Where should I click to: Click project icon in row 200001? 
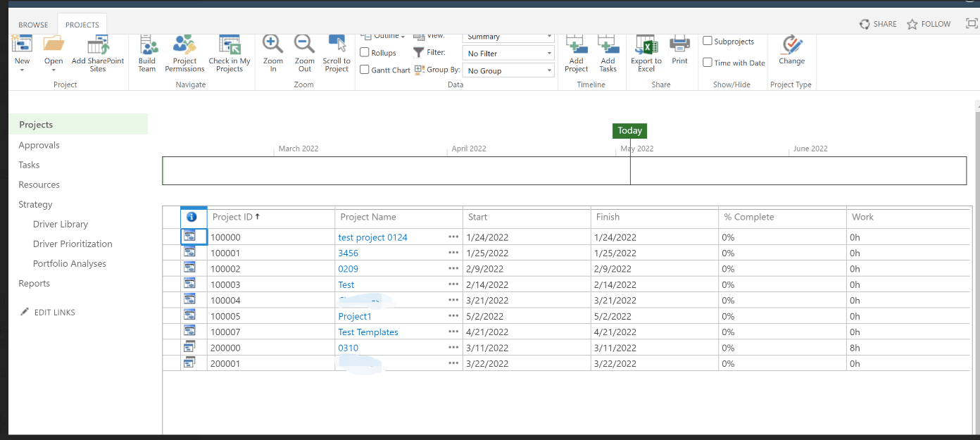[190, 363]
